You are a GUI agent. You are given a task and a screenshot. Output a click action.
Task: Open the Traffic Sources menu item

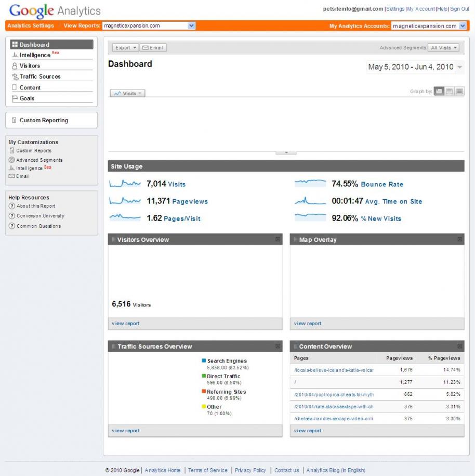[51, 76]
